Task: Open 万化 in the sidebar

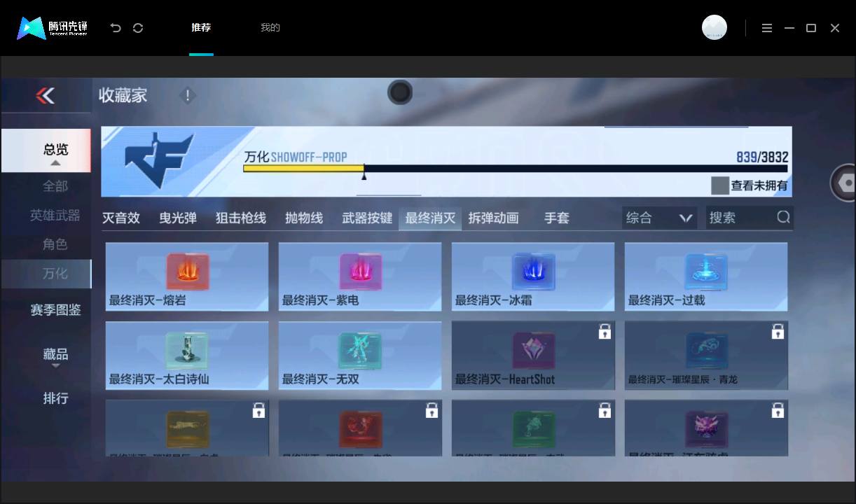Action: click(x=46, y=274)
